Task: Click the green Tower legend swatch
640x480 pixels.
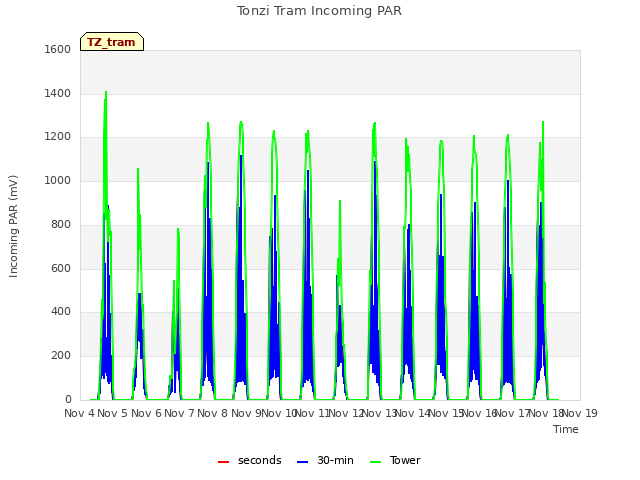Action: [x=375, y=462]
